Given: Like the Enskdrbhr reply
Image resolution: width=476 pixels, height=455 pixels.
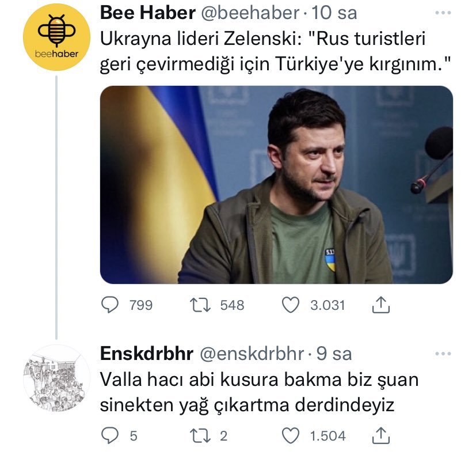Looking at the screenshot, I should (x=290, y=436).
